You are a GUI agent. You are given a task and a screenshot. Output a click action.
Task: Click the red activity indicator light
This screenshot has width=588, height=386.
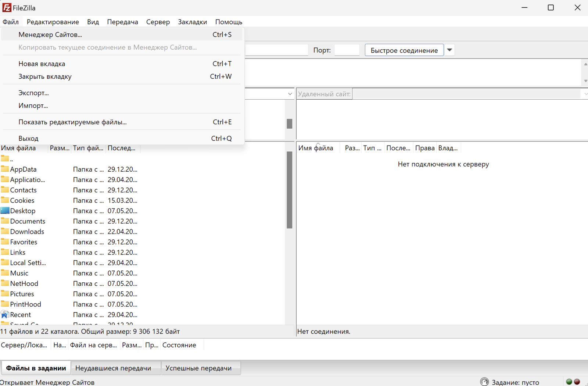tap(577, 382)
